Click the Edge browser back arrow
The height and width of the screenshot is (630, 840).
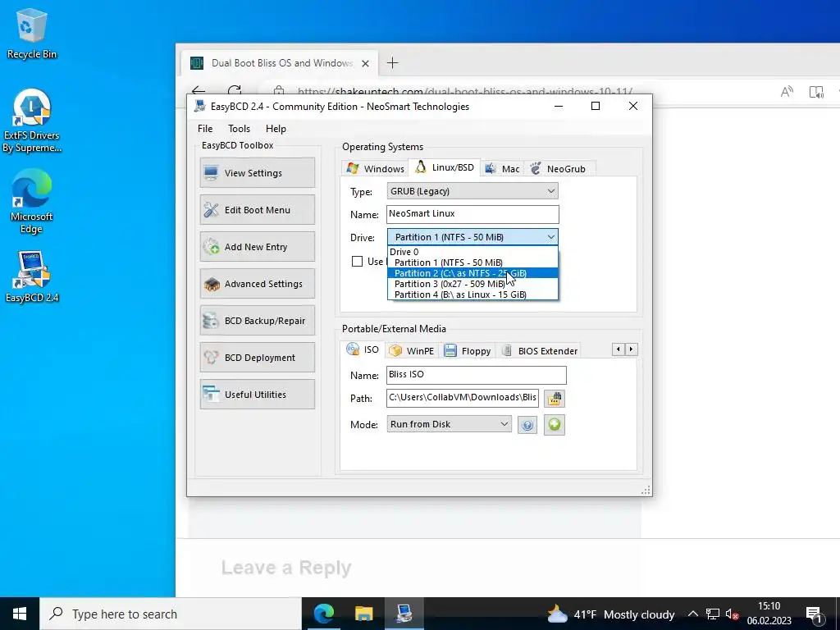point(199,90)
